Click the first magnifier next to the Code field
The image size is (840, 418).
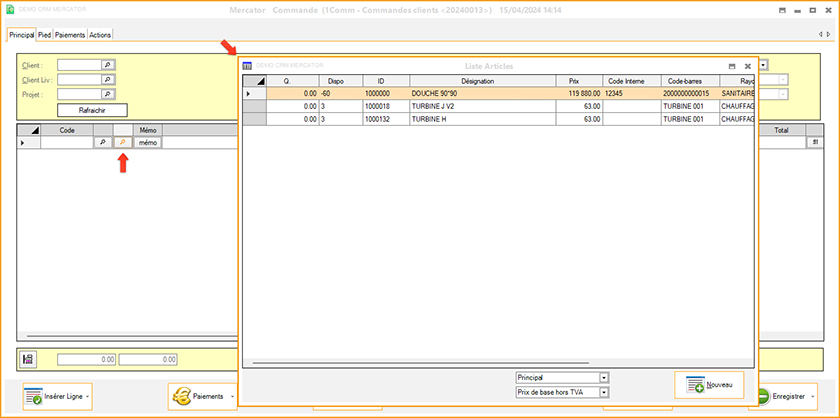click(101, 143)
